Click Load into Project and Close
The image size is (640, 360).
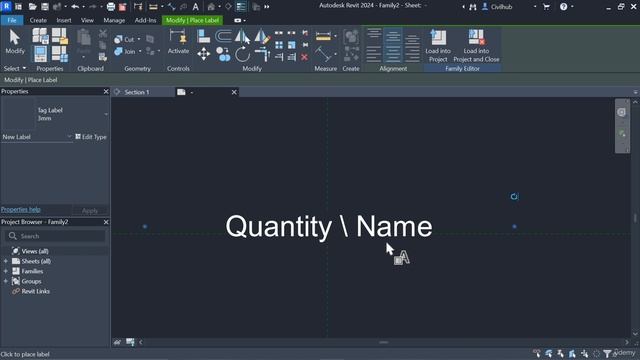coord(476,46)
